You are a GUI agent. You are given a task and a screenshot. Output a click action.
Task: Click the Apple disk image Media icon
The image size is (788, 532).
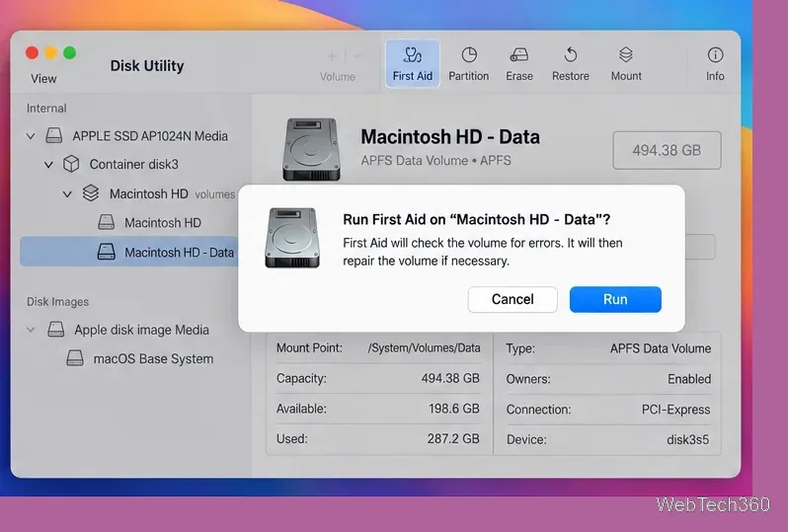click(x=55, y=330)
